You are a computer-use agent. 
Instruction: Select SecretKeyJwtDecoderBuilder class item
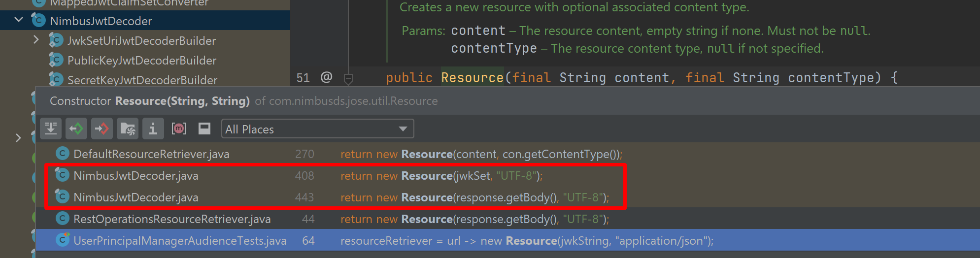(142, 80)
